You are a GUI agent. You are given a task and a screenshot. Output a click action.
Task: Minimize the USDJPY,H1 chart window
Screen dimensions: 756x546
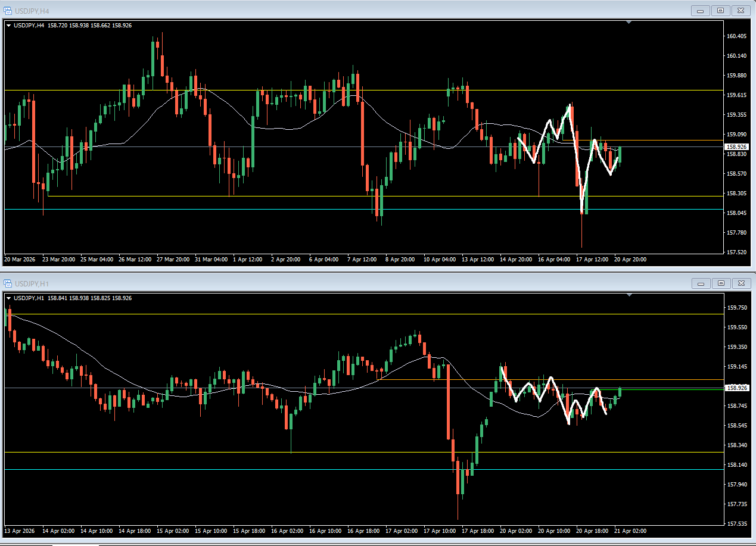pyautogui.click(x=700, y=283)
